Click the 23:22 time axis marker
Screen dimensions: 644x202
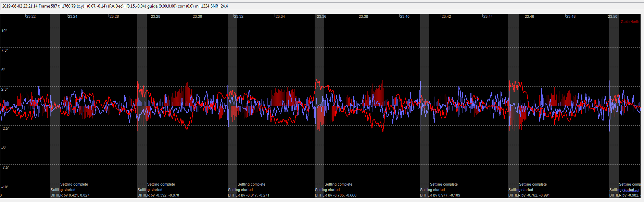coord(31,16)
